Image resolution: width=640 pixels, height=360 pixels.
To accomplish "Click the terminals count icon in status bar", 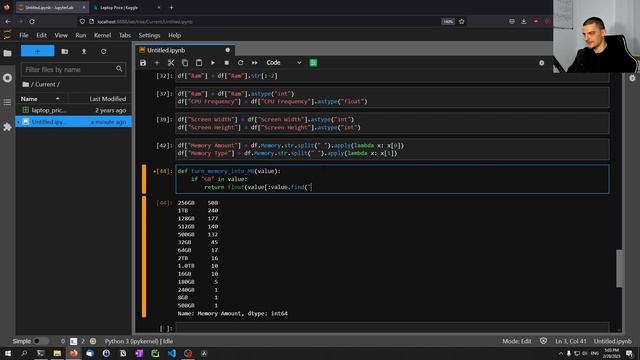I will coord(73,341).
